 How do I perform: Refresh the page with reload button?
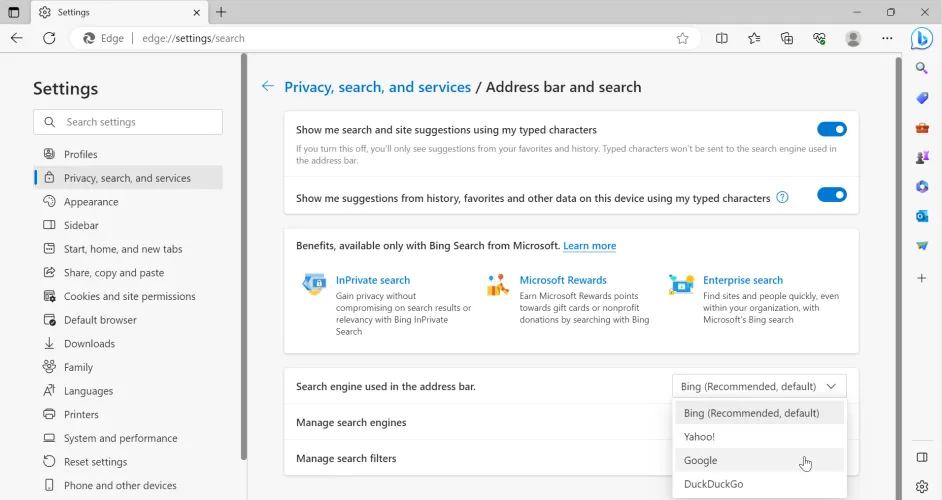(49, 38)
